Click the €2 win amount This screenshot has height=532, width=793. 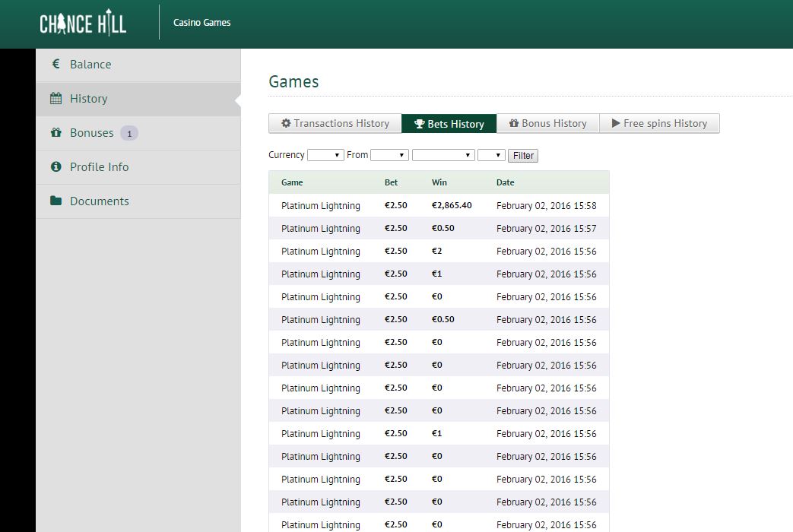tap(436, 251)
